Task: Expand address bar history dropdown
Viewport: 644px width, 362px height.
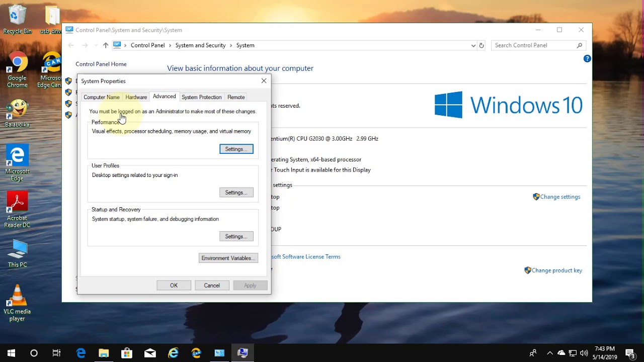Action: (x=473, y=45)
